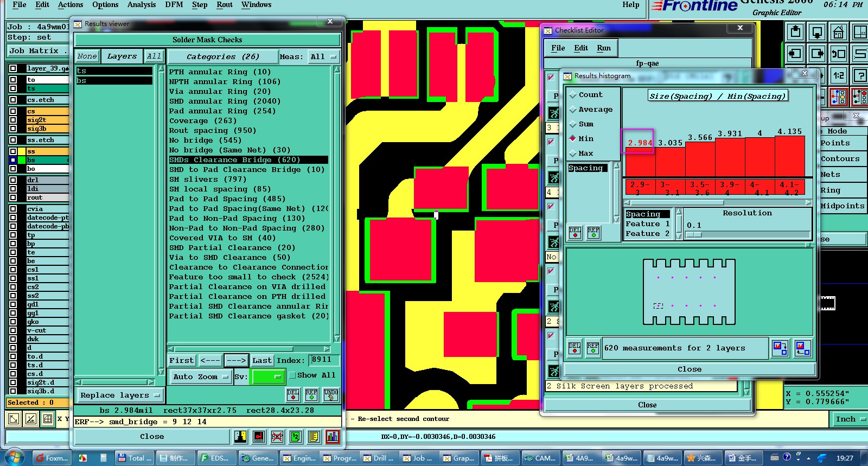Click REF icon next to 620 measurements
Screen dimensions: 868x466
point(593,348)
